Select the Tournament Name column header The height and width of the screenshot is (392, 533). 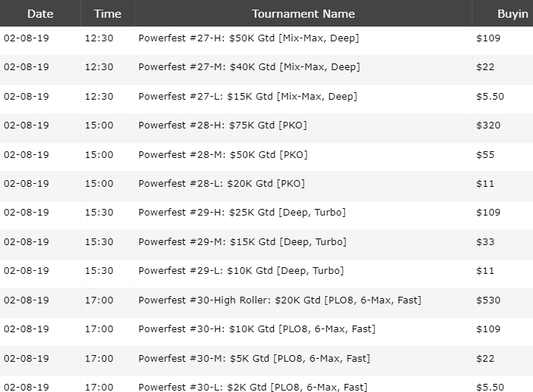coord(303,13)
